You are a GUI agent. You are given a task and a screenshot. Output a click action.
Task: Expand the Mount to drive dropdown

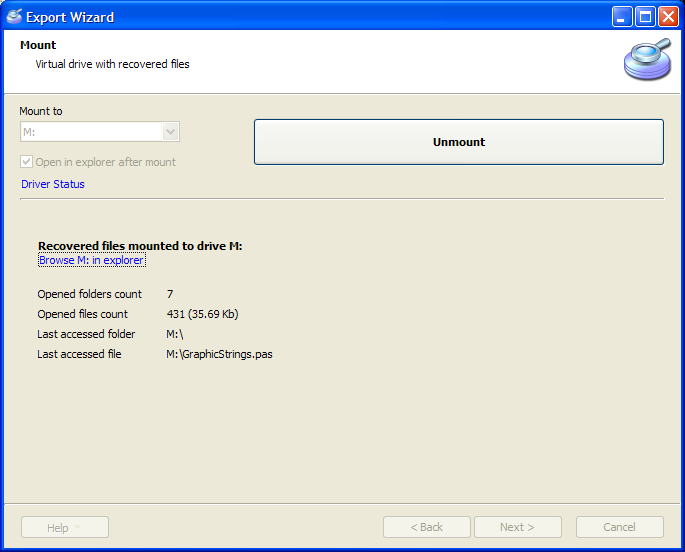click(x=170, y=132)
